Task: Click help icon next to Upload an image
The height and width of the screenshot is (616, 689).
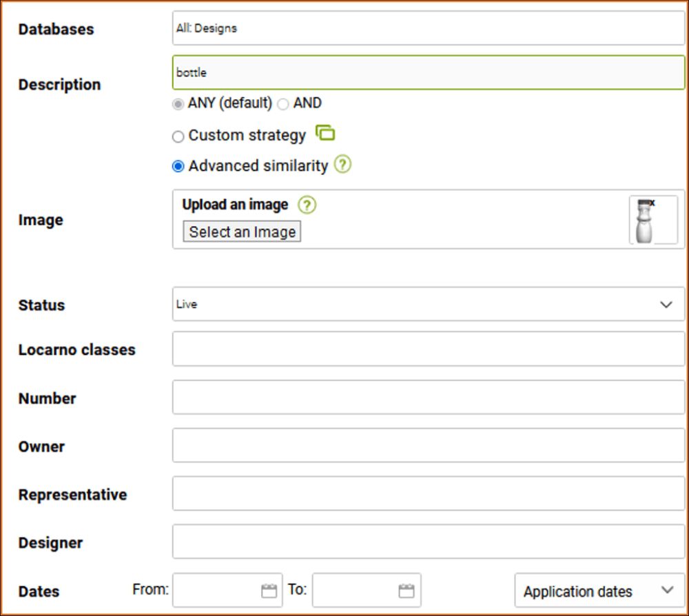Action: coord(307,205)
